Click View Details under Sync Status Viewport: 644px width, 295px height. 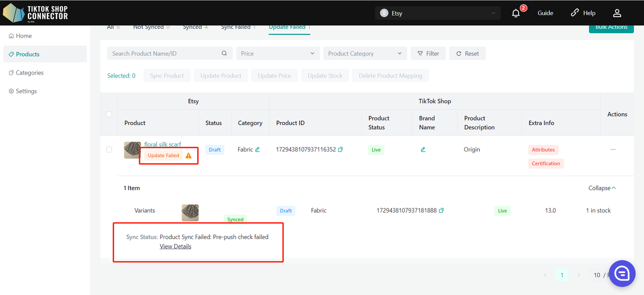point(176,246)
